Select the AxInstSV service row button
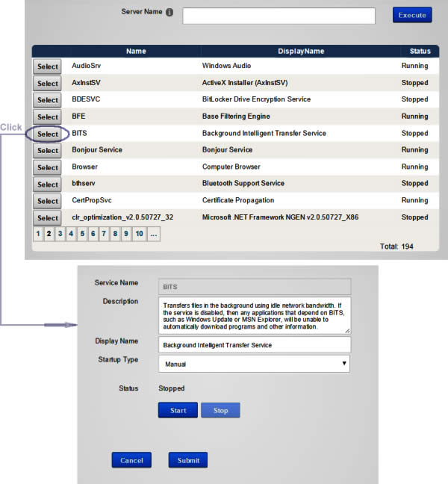The width and height of the screenshot is (448, 484). point(48,84)
